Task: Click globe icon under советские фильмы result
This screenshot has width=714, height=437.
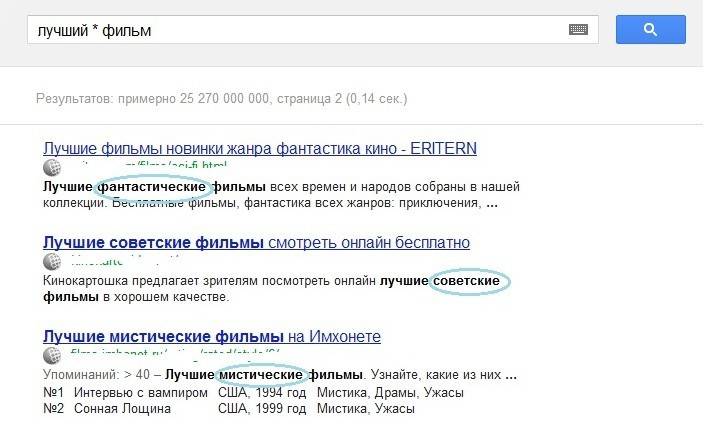Action: tap(52, 262)
